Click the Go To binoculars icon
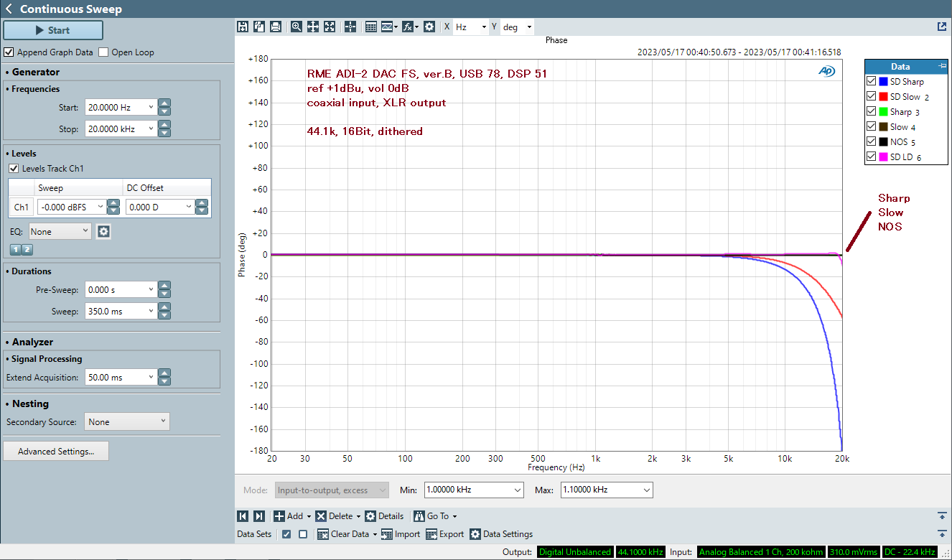Image resolution: width=952 pixels, height=560 pixels. pos(419,516)
